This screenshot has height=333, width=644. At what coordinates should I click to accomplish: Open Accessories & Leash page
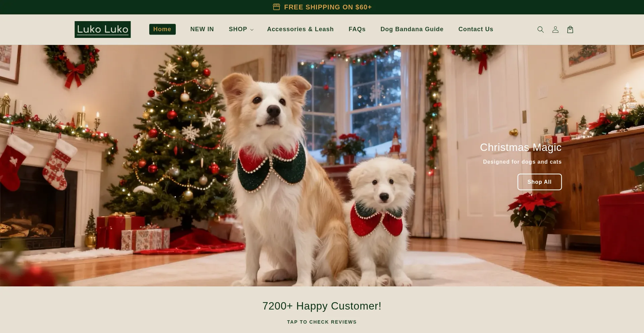(300, 29)
